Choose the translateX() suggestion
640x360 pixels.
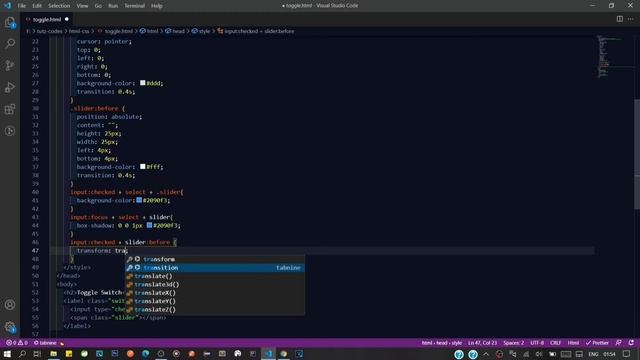point(215,293)
